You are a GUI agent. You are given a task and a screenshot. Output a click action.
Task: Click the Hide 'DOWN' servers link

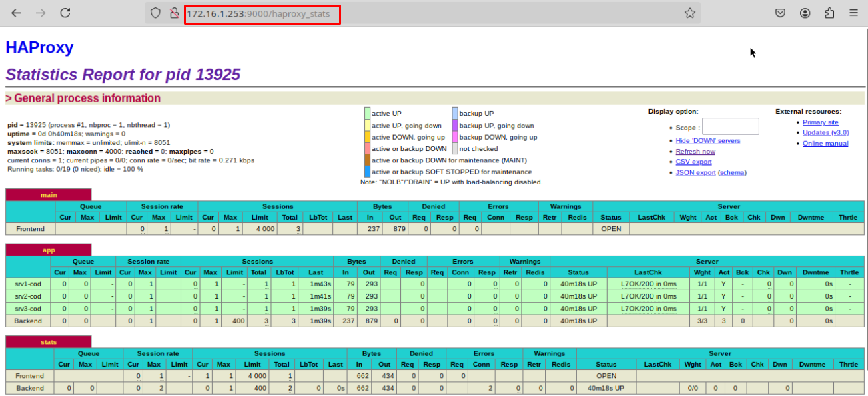707,141
